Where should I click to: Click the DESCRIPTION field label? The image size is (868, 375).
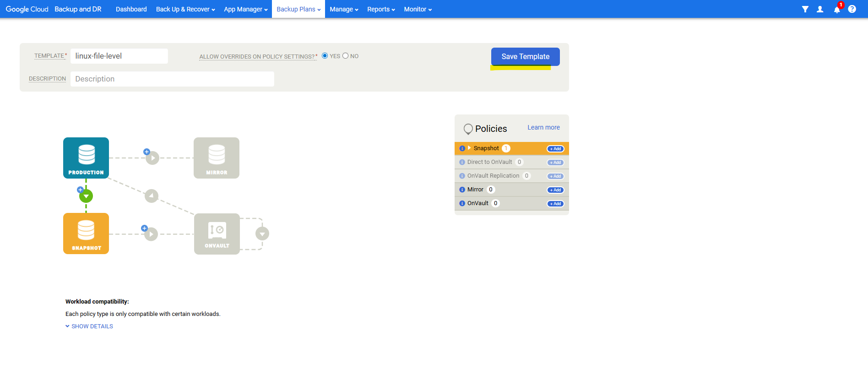coord(47,79)
